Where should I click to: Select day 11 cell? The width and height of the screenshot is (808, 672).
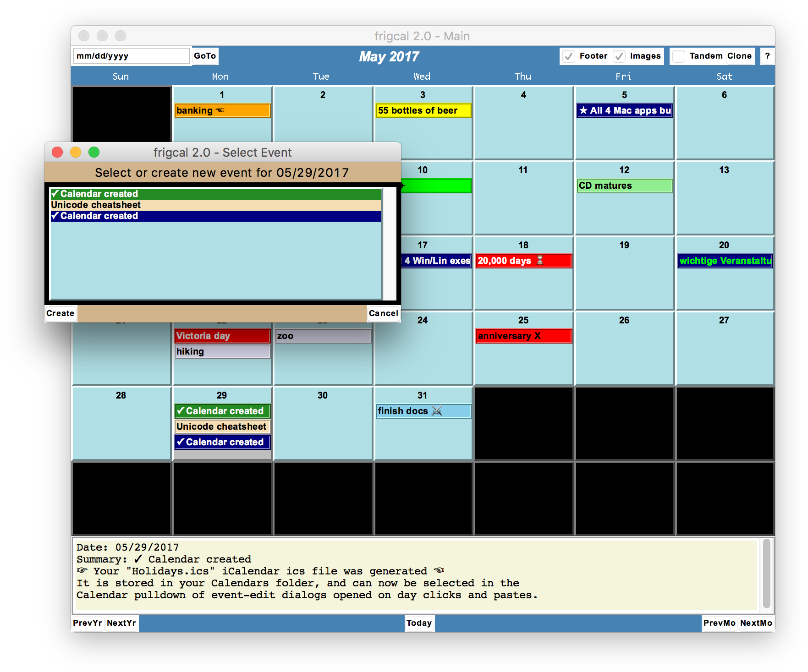[x=524, y=198]
